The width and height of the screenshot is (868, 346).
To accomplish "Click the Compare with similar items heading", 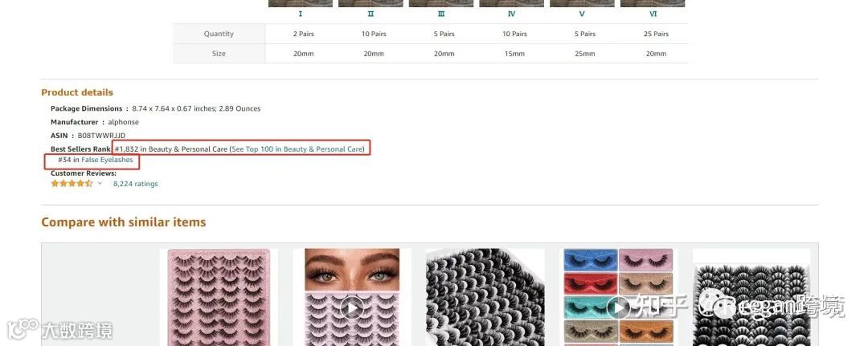I will pos(124,222).
